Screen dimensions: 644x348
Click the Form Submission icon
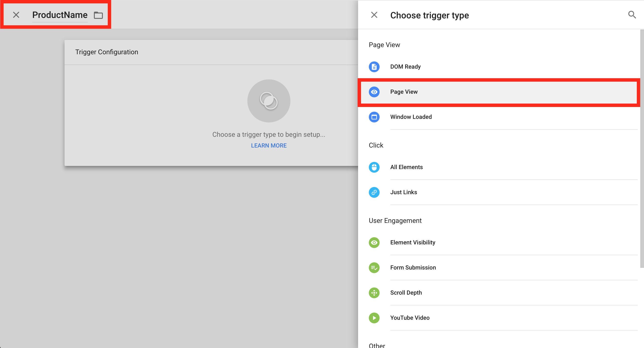374,268
